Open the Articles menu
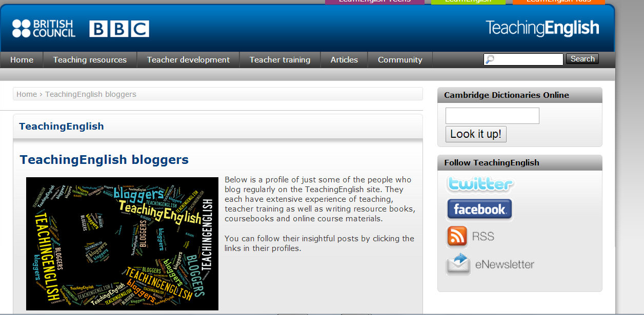644x315 pixels. point(344,60)
